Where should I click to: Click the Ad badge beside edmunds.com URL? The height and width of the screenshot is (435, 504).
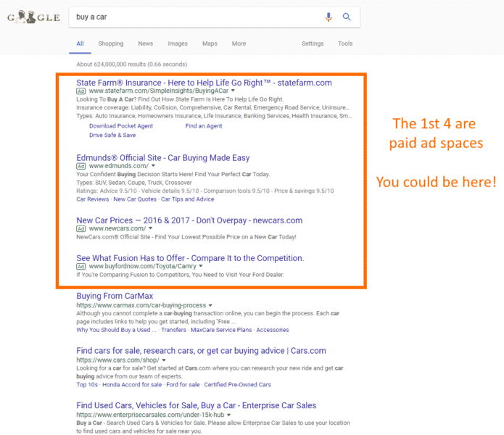coord(81,166)
